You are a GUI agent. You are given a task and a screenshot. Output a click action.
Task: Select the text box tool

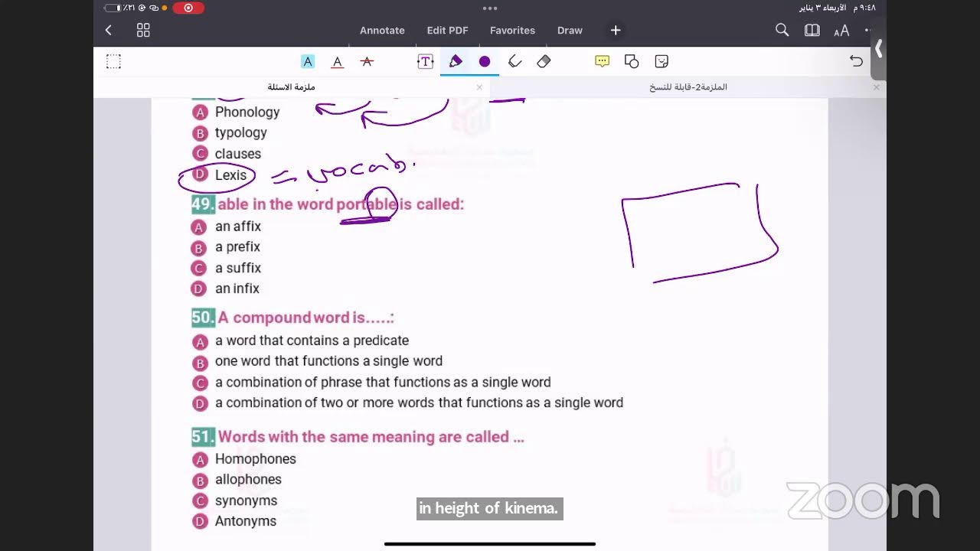[425, 62]
